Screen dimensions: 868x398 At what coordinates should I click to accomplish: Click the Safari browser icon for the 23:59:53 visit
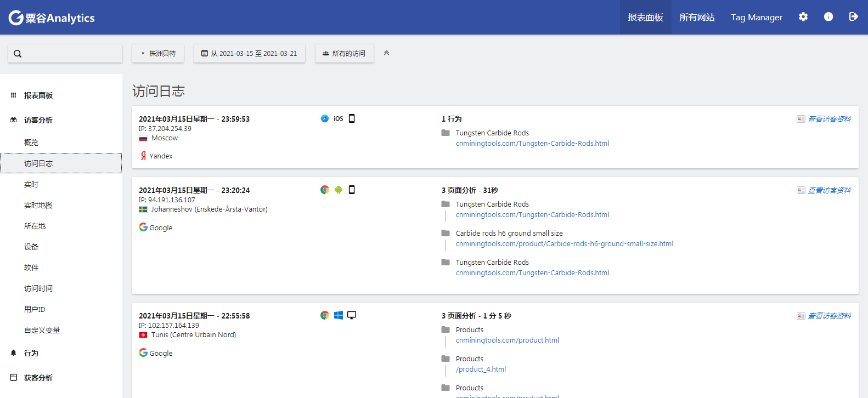[x=325, y=118]
